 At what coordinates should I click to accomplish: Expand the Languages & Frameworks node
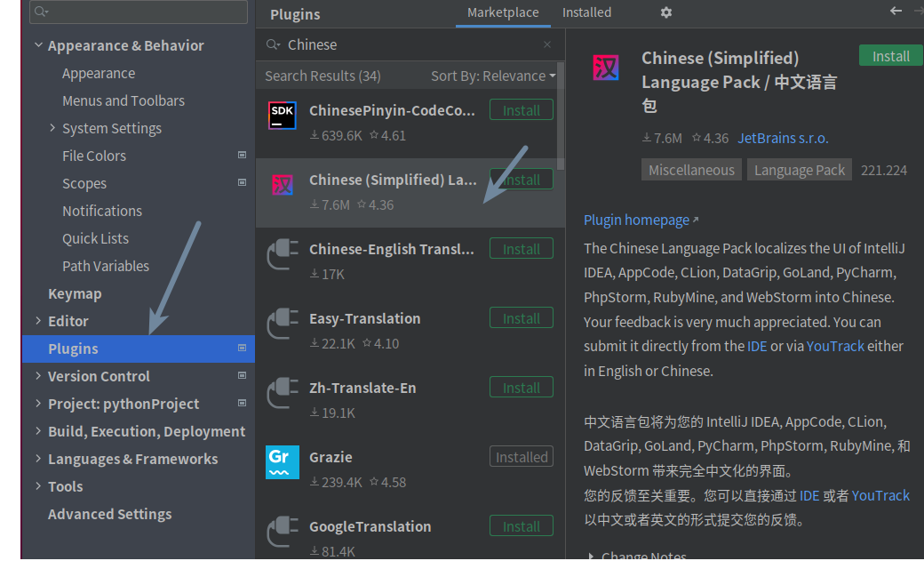point(38,458)
